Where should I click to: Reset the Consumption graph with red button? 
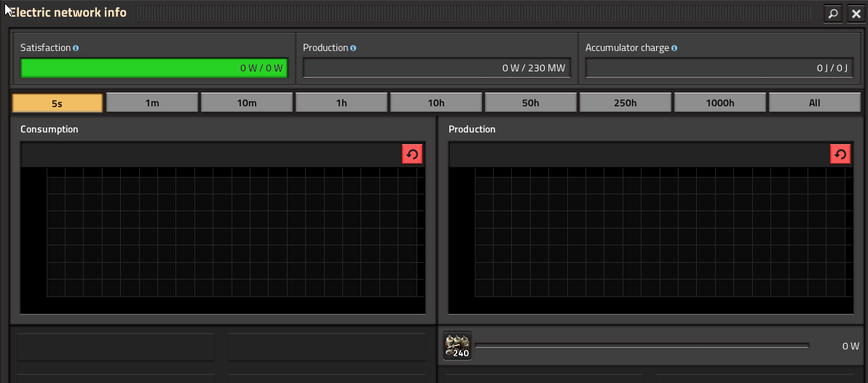pos(412,154)
